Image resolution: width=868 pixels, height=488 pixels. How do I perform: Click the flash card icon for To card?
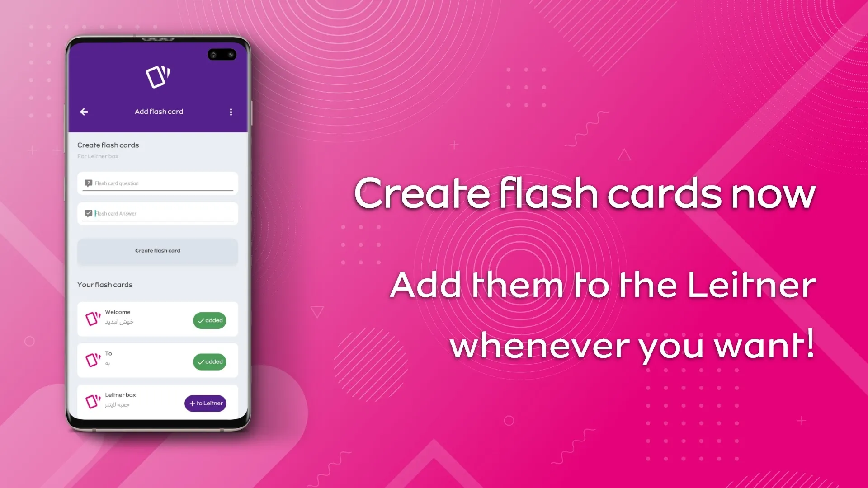coord(92,358)
